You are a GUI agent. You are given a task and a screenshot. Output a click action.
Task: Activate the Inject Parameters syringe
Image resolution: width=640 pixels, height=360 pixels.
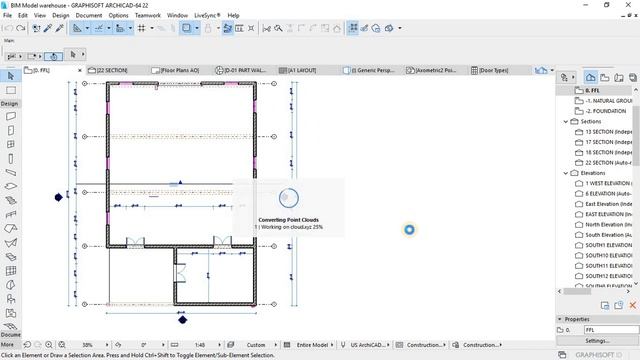coord(60,28)
